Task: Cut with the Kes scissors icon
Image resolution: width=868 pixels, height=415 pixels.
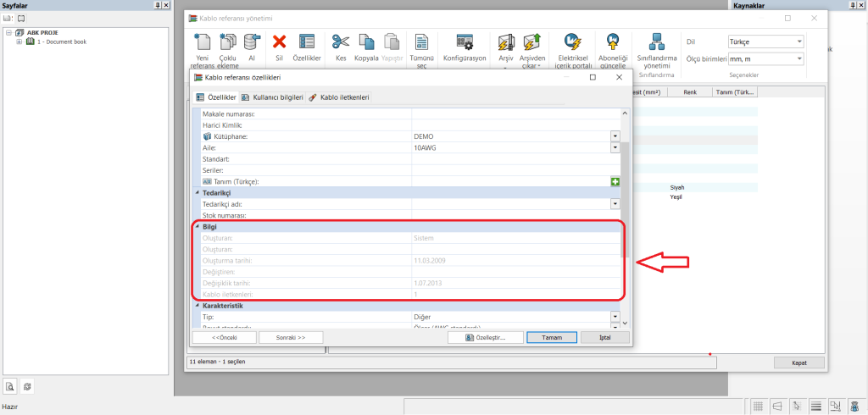Action: [x=341, y=41]
